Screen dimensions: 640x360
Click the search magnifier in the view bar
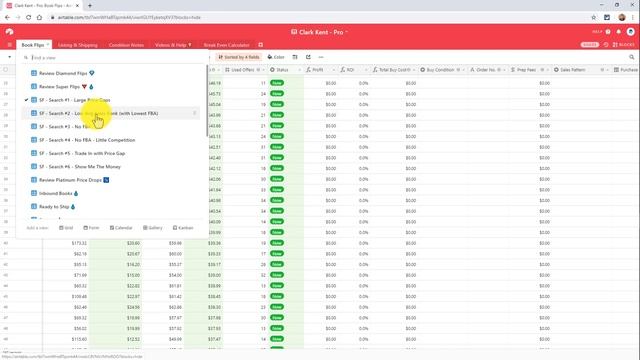coord(631,57)
